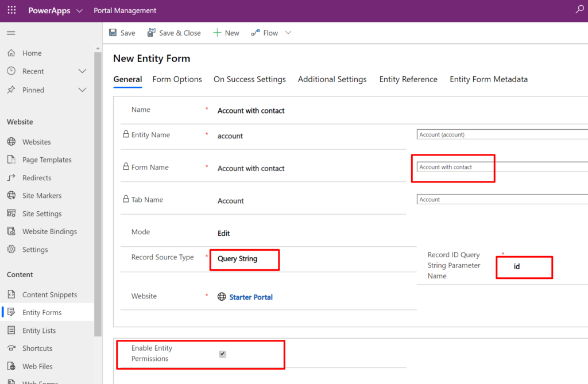588x384 pixels.
Task: Open the Flow dropdown chevron
Action: (x=288, y=33)
